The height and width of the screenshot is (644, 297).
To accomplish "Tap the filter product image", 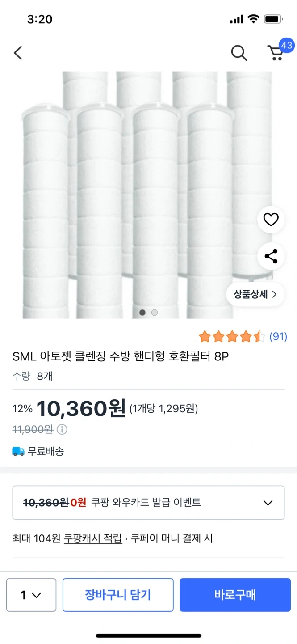I will (134, 192).
